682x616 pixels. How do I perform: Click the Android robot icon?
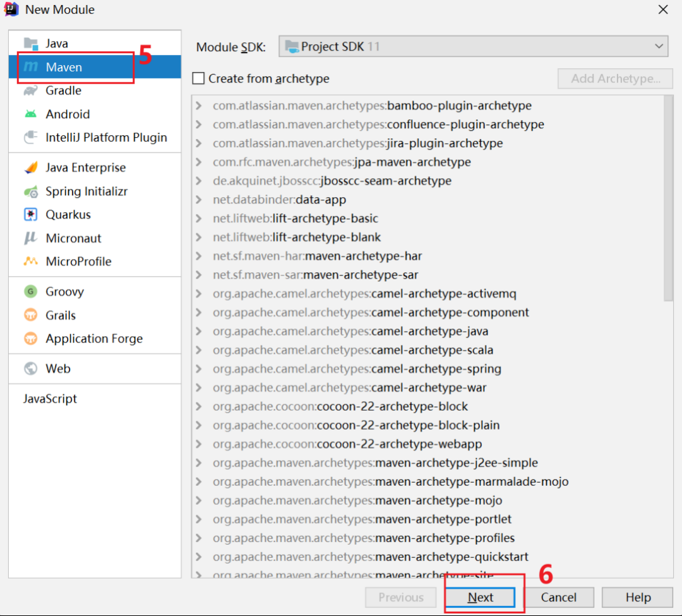(x=31, y=114)
